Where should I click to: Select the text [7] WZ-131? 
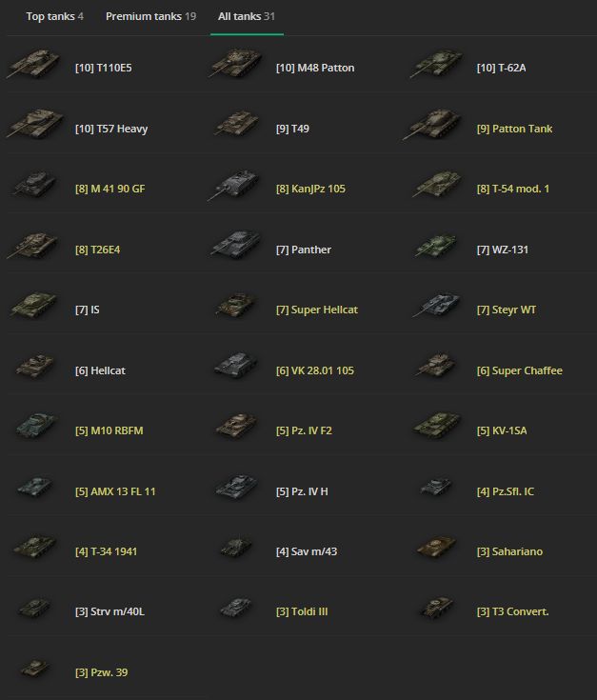pos(503,250)
